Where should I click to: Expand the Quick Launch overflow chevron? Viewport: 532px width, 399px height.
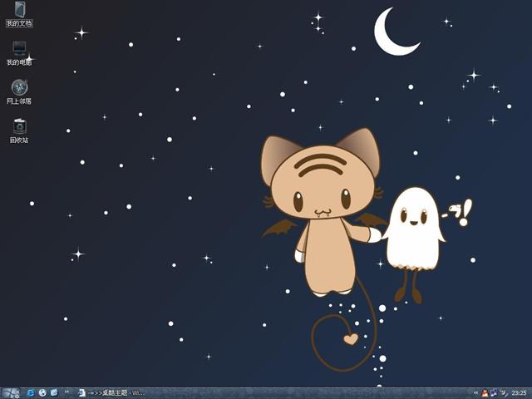point(66,392)
